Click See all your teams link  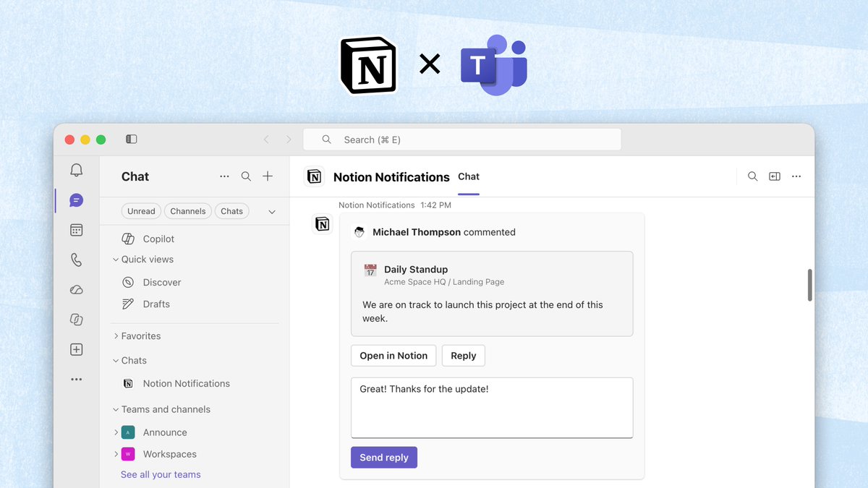click(x=161, y=474)
